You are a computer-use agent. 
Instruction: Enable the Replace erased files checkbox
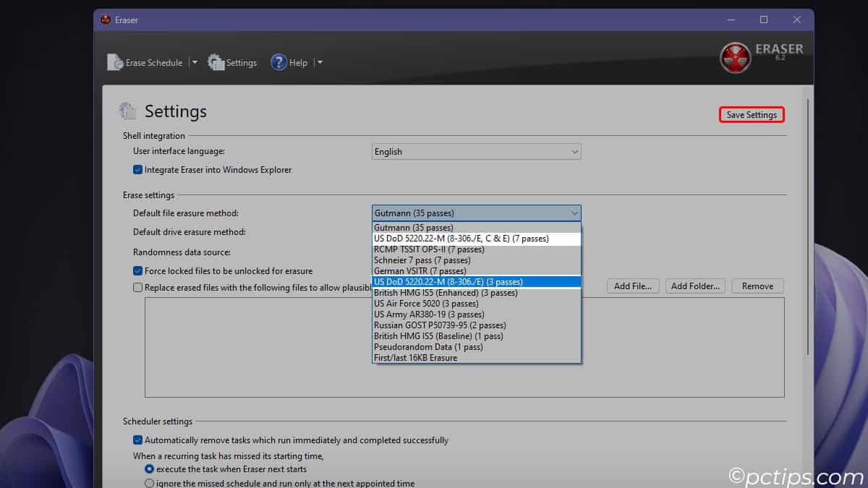point(137,287)
